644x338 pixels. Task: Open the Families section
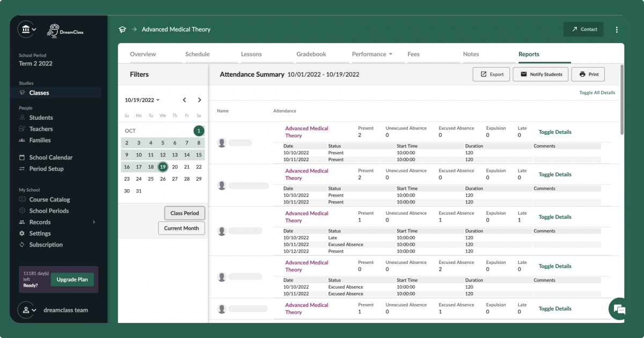point(41,140)
